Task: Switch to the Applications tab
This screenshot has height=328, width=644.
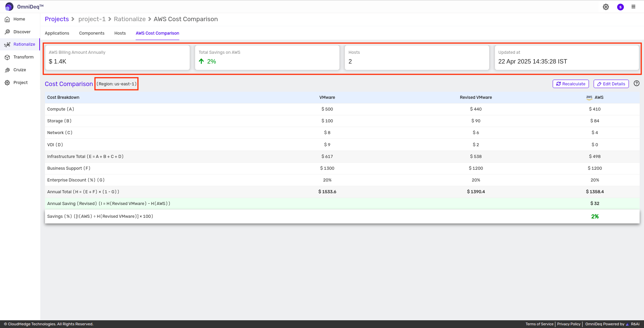Action: coord(57,33)
